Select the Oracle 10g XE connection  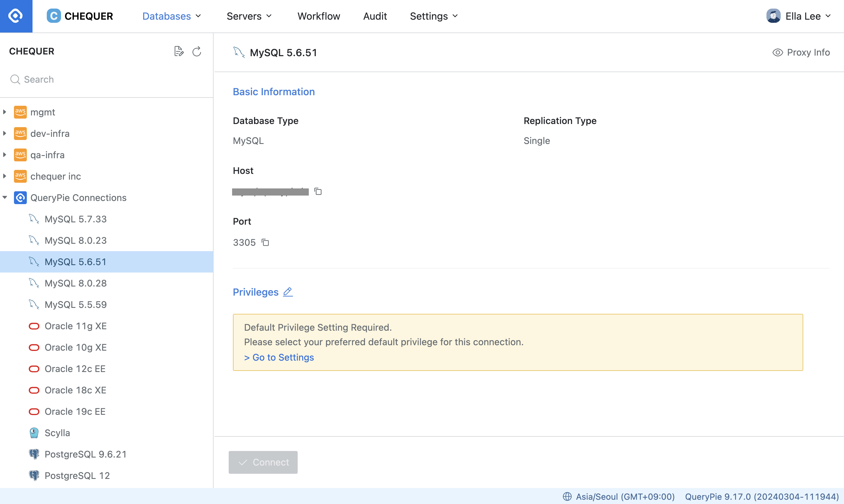tap(107, 347)
